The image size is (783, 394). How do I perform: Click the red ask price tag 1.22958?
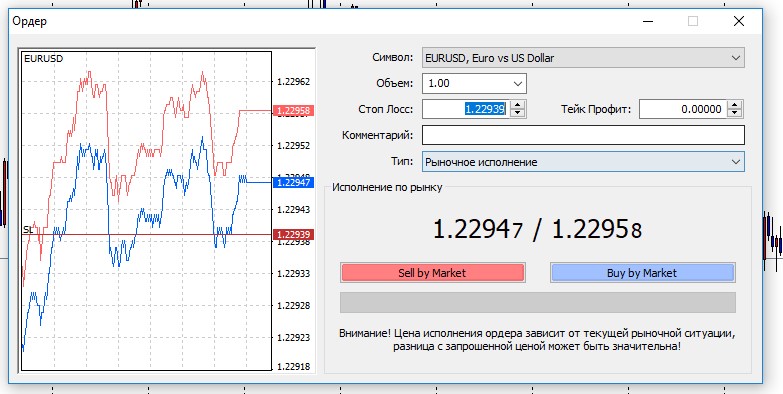click(x=293, y=111)
